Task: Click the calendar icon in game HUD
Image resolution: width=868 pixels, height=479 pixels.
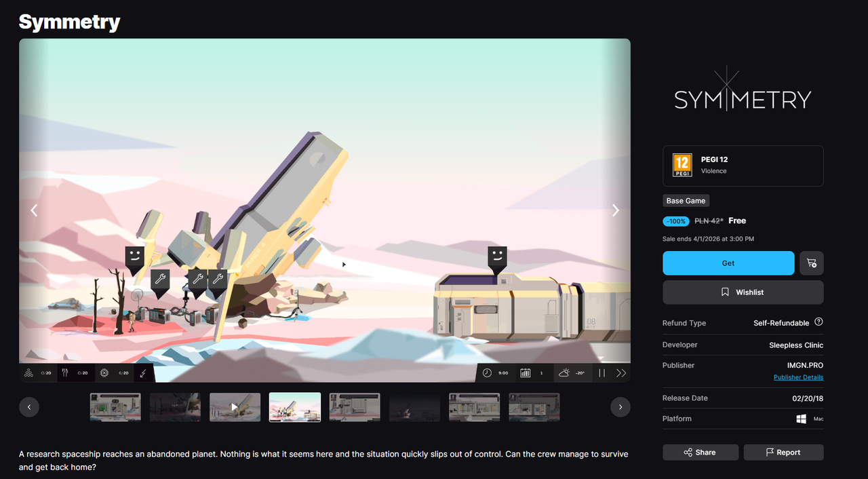Action: pyautogui.click(x=525, y=373)
